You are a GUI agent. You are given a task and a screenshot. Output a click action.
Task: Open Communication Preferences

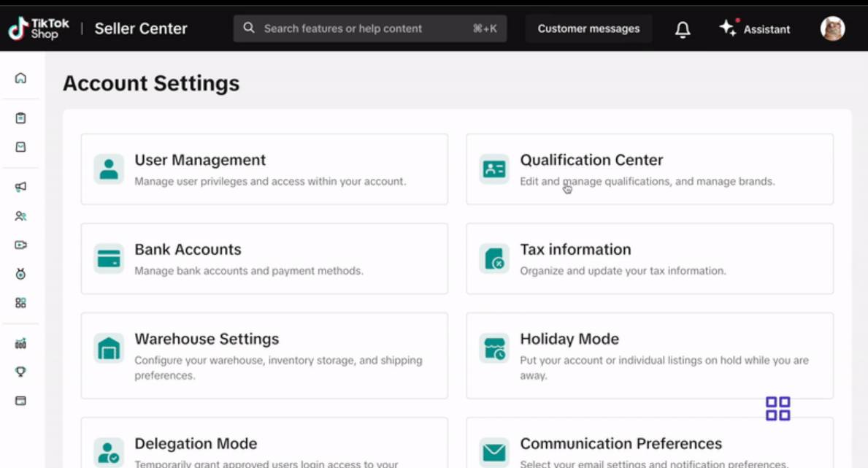649,443
